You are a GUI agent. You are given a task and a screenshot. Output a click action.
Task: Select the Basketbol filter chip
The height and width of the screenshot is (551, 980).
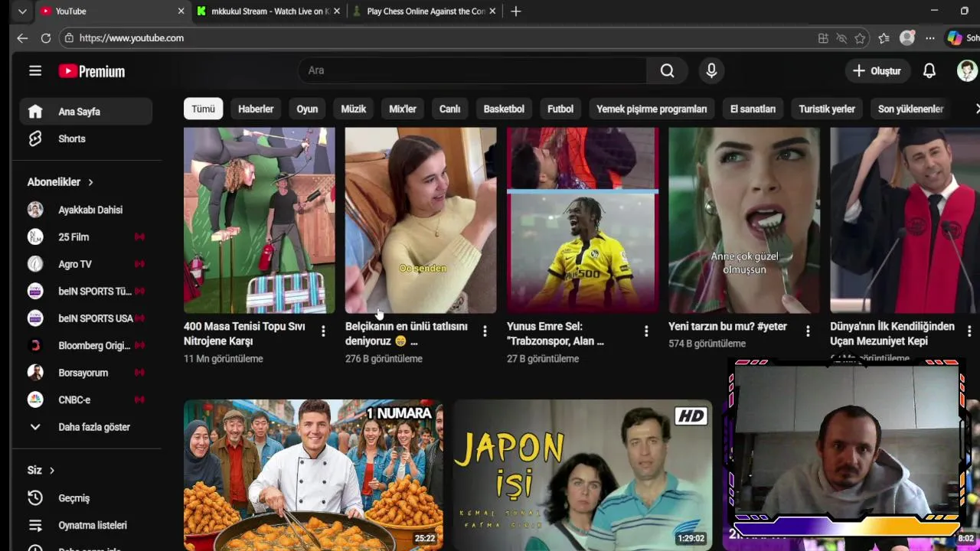pos(504,109)
